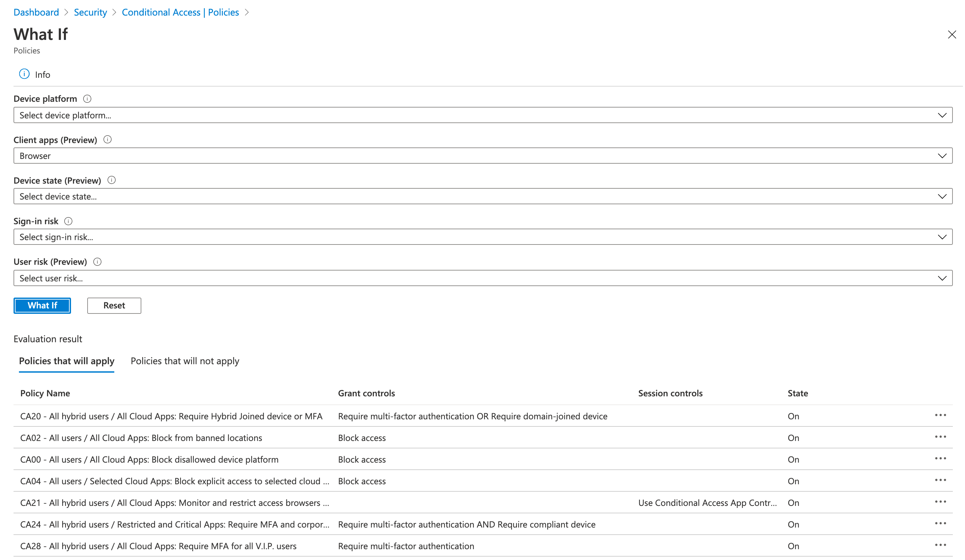
Task: Expand the Device platform dropdown
Action: tap(483, 115)
